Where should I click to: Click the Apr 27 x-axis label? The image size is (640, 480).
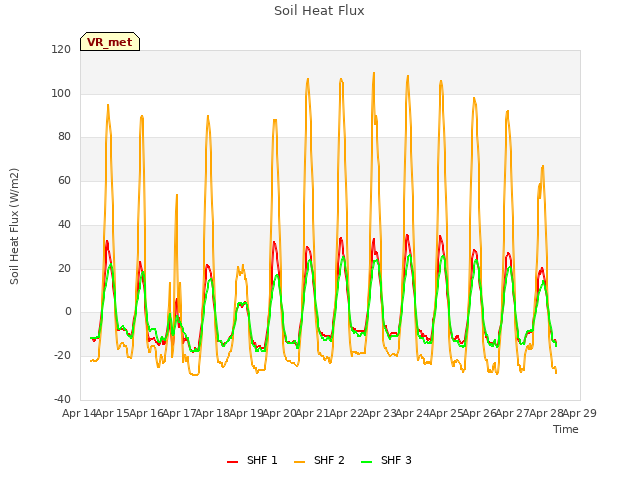point(513,413)
